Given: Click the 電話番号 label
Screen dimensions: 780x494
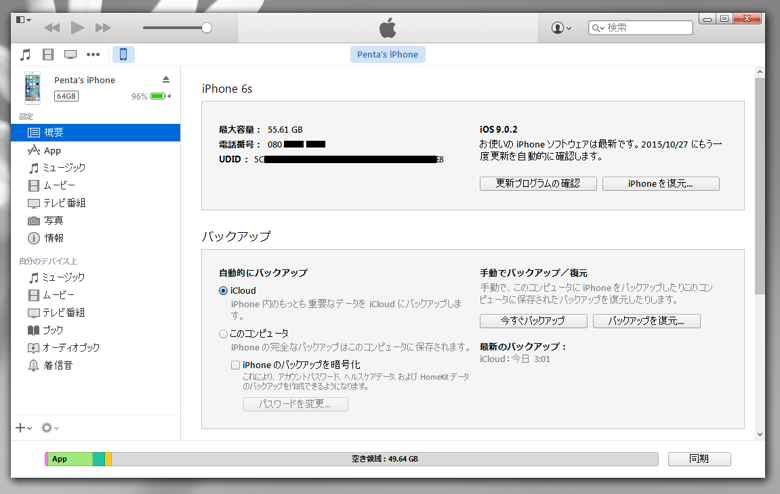Looking at the screenshot, I should point(240,144).
